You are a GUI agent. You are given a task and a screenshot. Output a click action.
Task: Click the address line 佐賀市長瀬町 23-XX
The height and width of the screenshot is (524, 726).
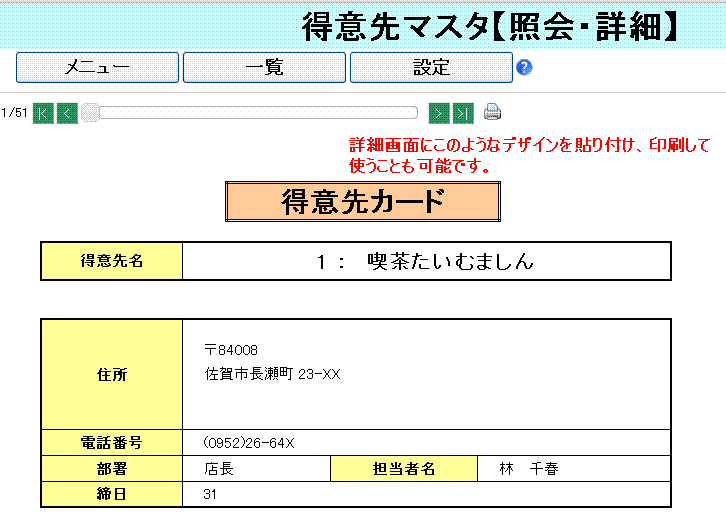[272, 374]
